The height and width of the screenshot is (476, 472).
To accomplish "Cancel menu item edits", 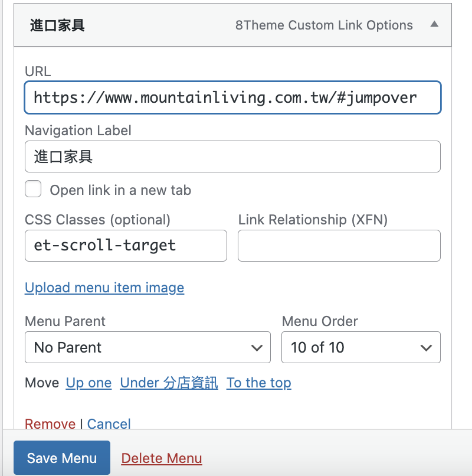I will pyautogui.click(x=109, y=423).
